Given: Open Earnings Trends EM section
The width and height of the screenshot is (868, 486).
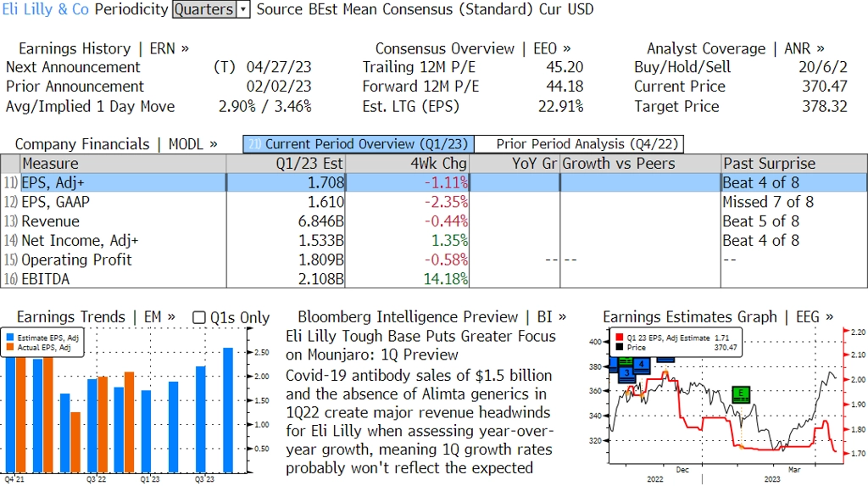Looking at the screenshot, I should coord(96,317).
